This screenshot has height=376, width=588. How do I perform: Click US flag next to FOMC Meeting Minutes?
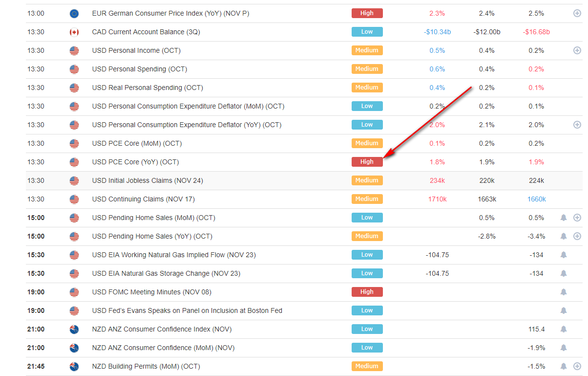point(74,292)
